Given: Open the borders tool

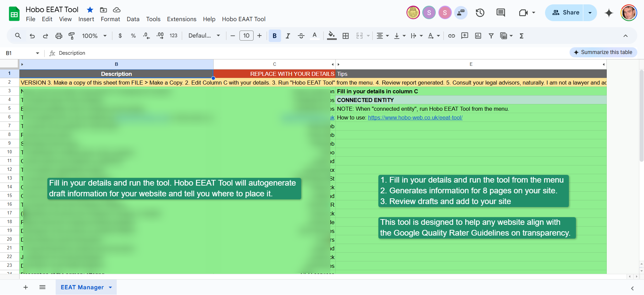Looking at the screenshot, I should pos(345,36).
